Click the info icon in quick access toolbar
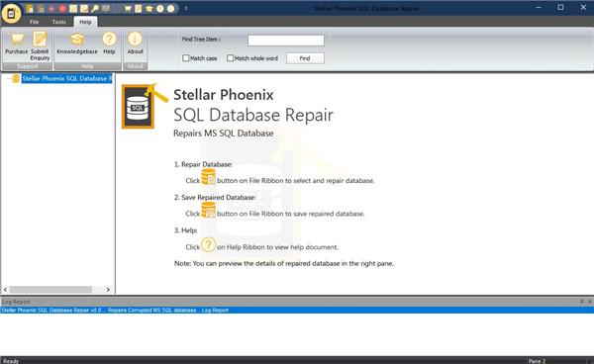The width and height of the screenshot is (594, 364). (171, 9)
